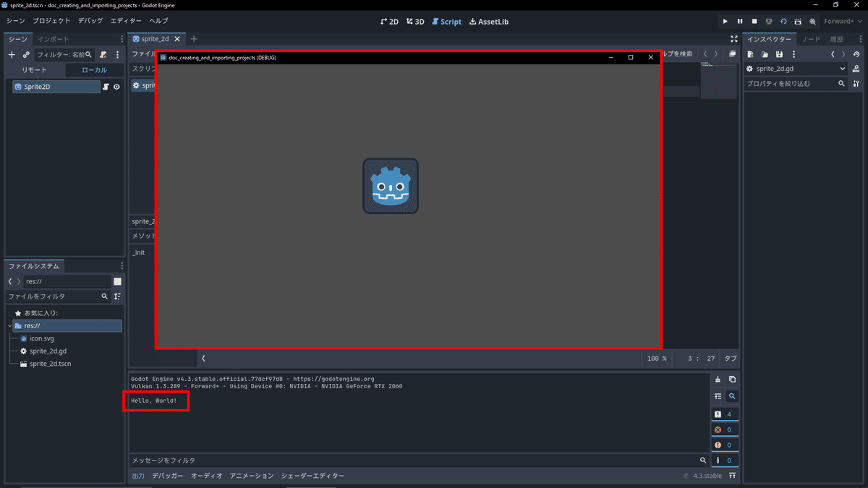Switch scene tree to リモート
The width and height of the screenshot is (868, 488).
tap(34, 70)
